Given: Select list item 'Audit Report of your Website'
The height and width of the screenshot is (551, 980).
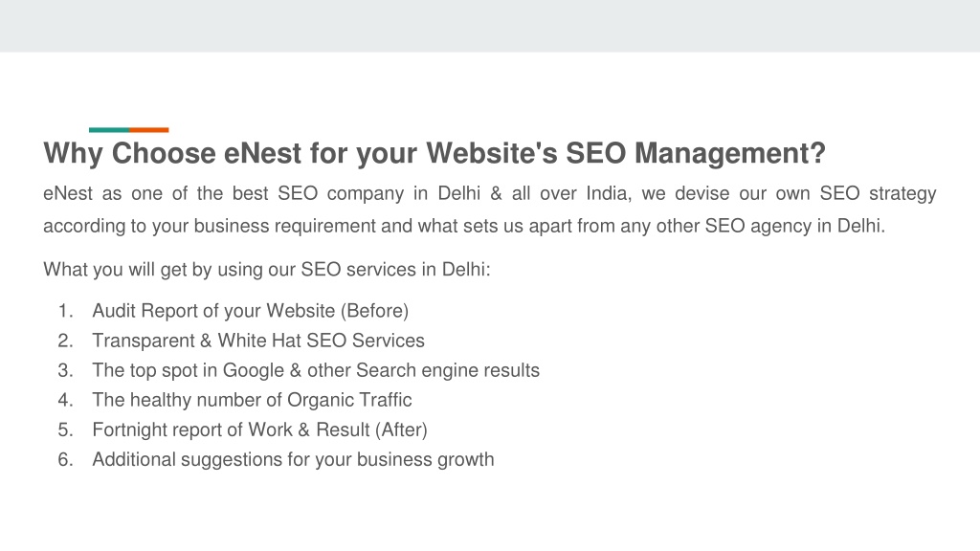Looking at the screenshot, I should point(251,311).
